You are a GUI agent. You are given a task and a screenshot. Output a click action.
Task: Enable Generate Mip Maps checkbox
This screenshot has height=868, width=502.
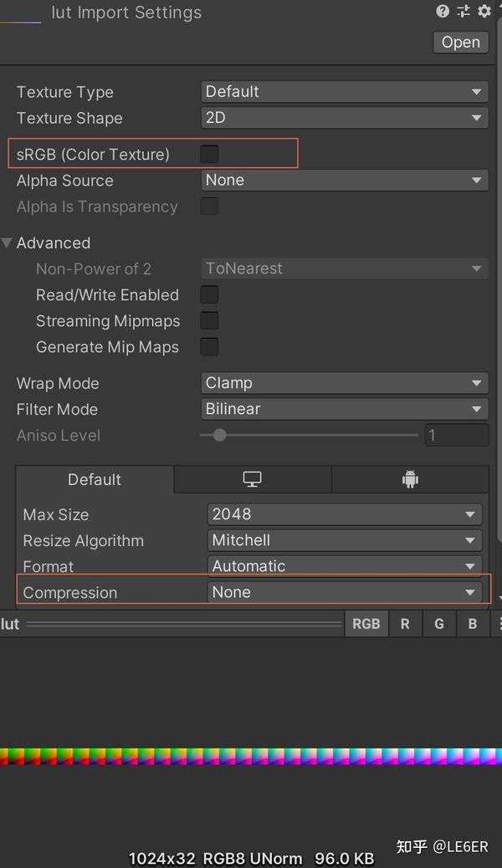click(x=209, y=346)
